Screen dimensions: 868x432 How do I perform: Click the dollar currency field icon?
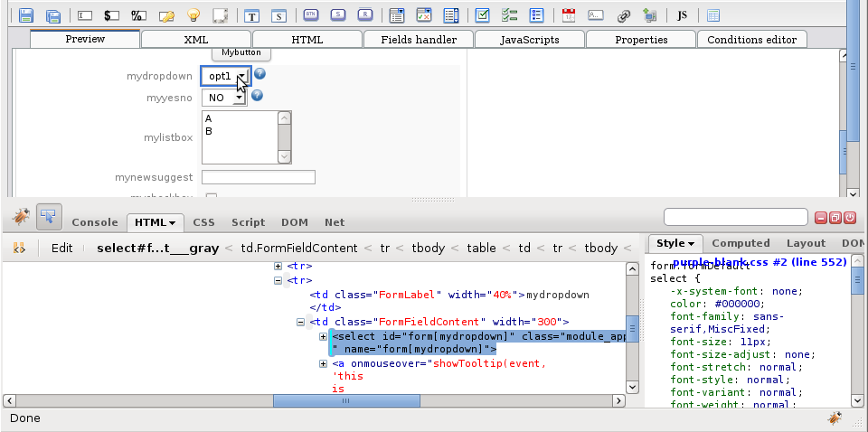(111, 15)
